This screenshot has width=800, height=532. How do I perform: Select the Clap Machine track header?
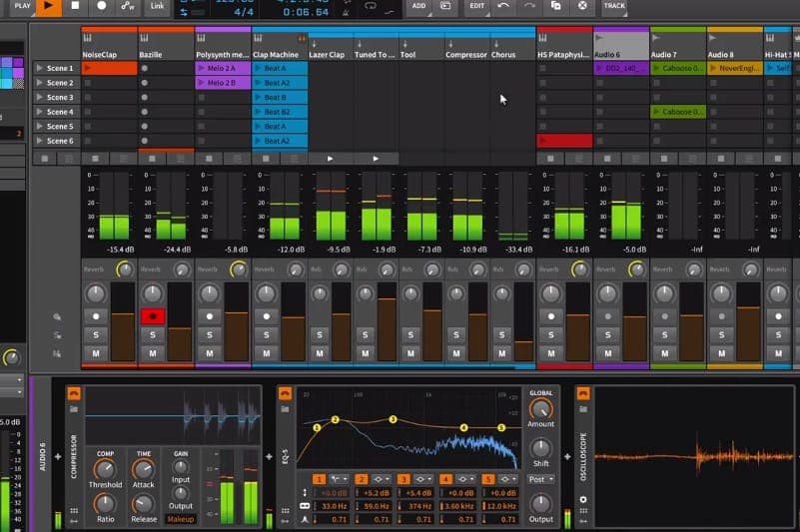tap(280, 46)
